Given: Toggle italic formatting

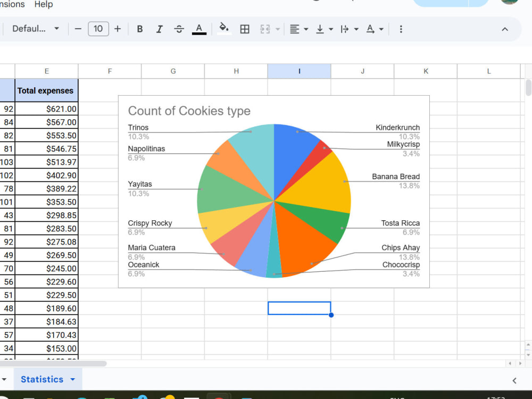Looking at the screenshot, I should (x=159, y=29).
